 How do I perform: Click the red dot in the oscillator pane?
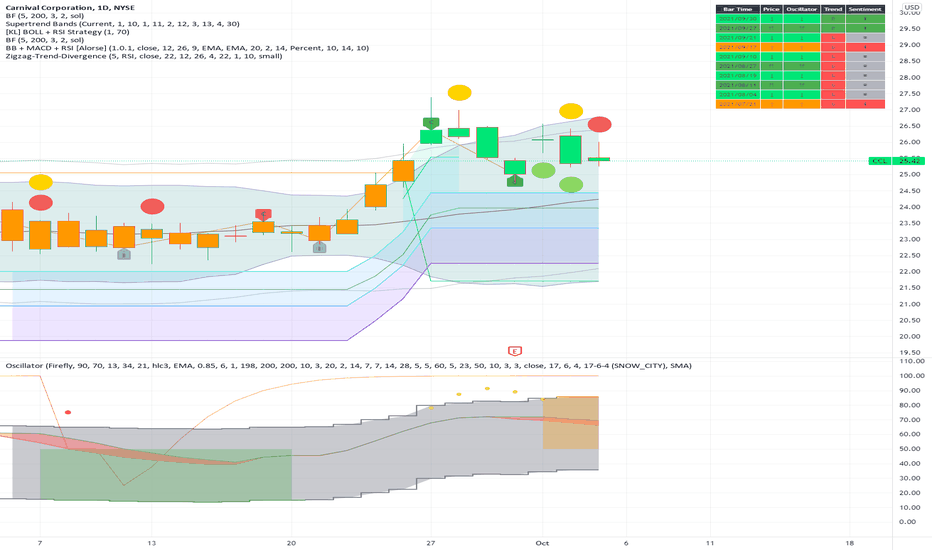click(68, 412)
